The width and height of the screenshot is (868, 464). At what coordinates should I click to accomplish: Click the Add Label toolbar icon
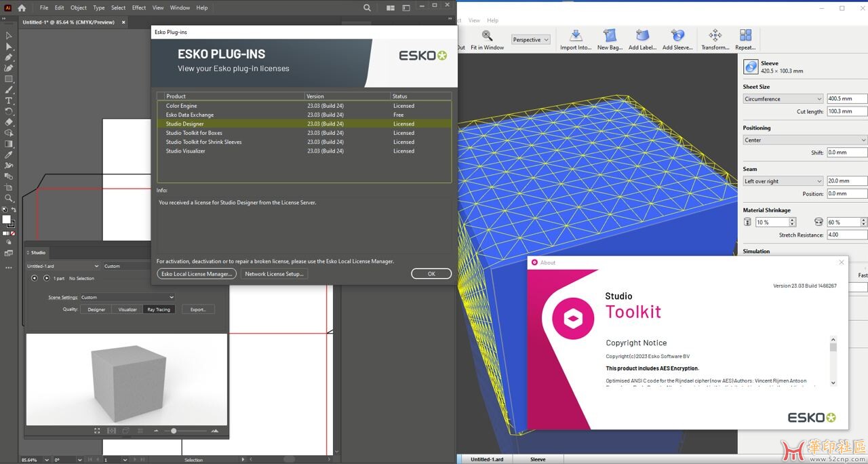coord(642,35)
